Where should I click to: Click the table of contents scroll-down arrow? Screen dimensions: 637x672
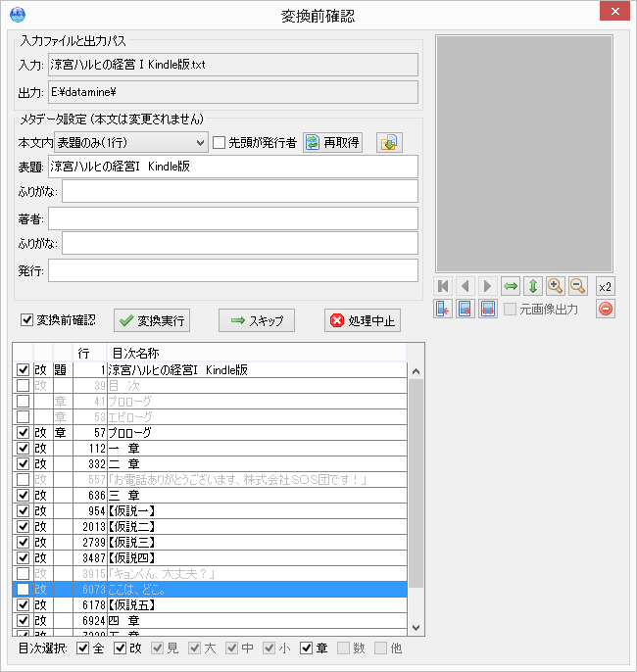click(x=416, y=627)
